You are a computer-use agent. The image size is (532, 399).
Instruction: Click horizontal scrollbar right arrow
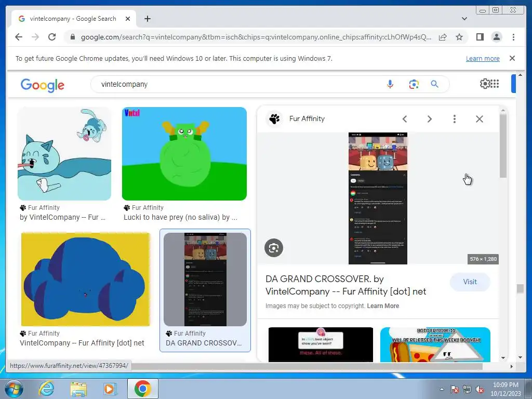pyautogui.click(x=512, y=366)
